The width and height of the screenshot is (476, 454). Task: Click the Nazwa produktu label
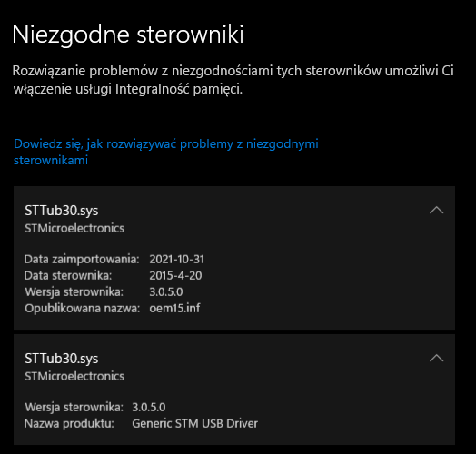tap(69, 424)
